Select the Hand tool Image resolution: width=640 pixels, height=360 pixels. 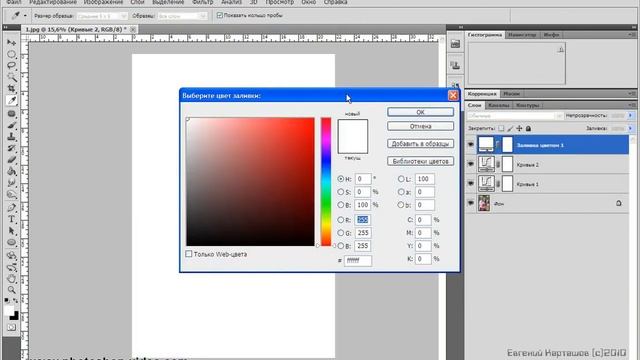click(11, 279)
